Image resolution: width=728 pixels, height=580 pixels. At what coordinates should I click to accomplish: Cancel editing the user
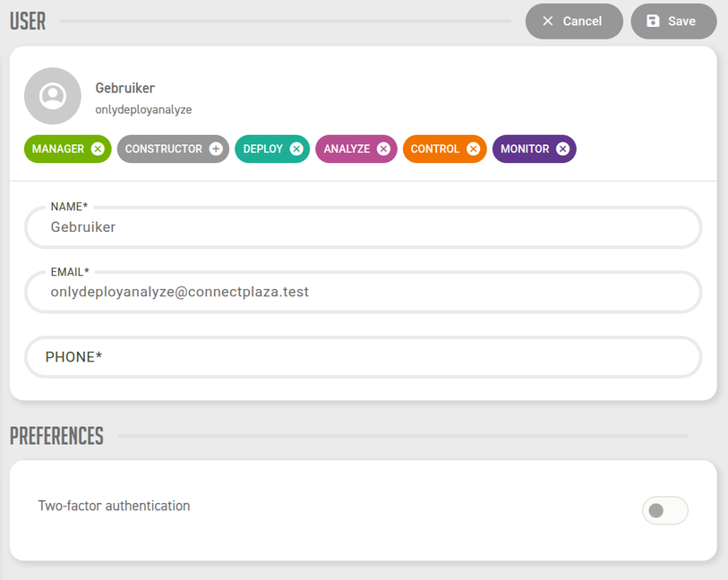click(574, 21)
